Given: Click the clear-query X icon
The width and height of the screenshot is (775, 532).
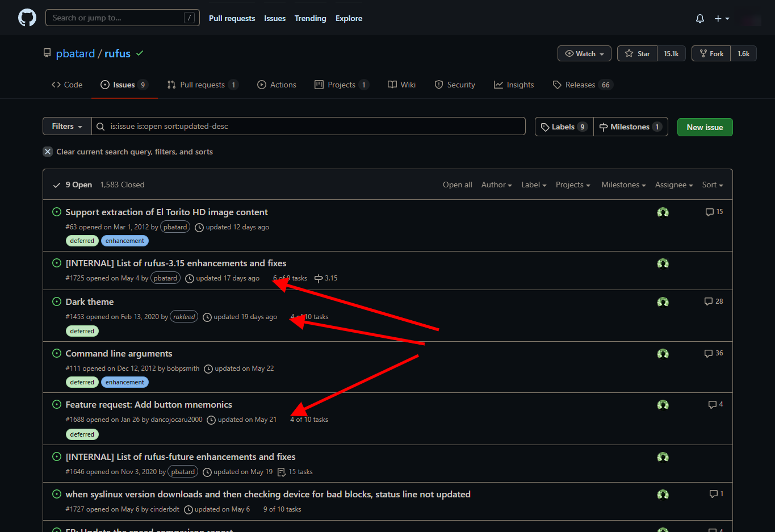Looking at the screenshot, I should coord(48,152).
